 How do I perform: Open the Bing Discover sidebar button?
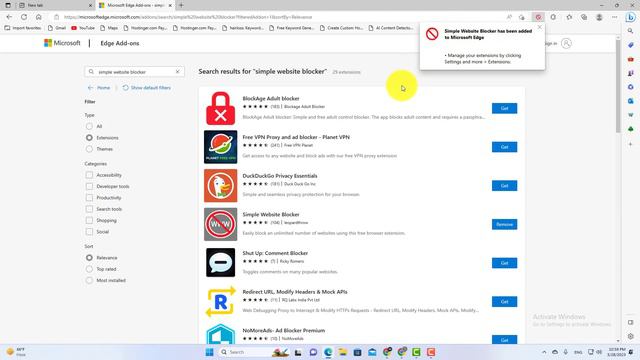(631, 17)
